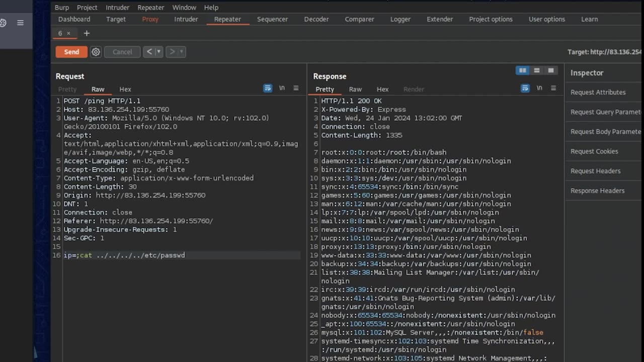Open the back history dropdown arrow
Viewport: 644px width, 362px height.
point(158,51)
